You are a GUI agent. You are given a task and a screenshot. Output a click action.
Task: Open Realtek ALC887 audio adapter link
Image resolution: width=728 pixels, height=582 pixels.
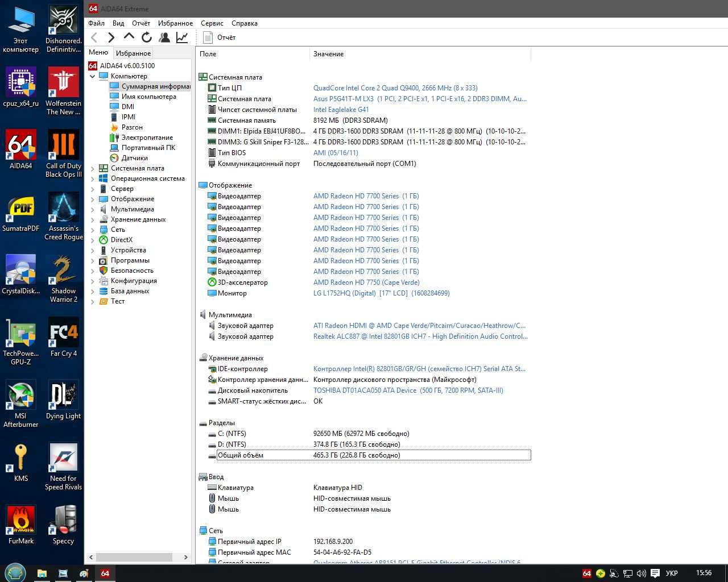tap(420, 336)
